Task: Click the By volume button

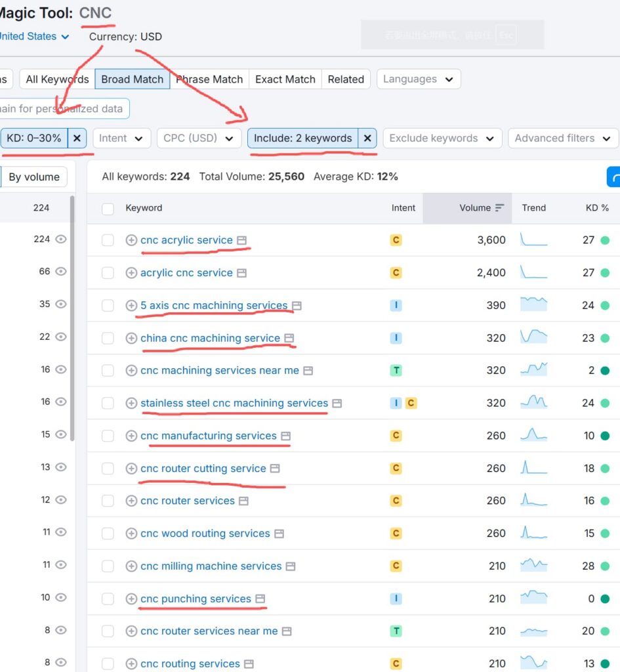Action: point(34,177)
